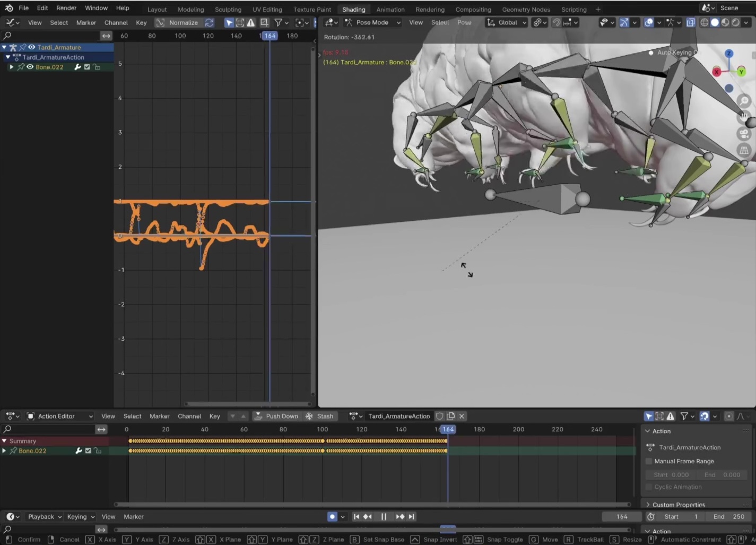
Task: Click the zoom viewport magnifier icon
Action: (744, 101)
